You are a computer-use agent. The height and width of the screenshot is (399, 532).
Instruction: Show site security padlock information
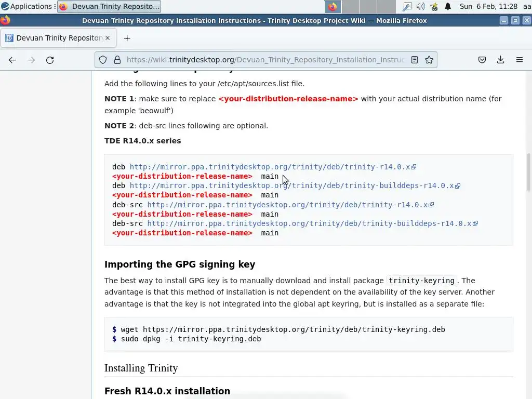click(117, 60)
